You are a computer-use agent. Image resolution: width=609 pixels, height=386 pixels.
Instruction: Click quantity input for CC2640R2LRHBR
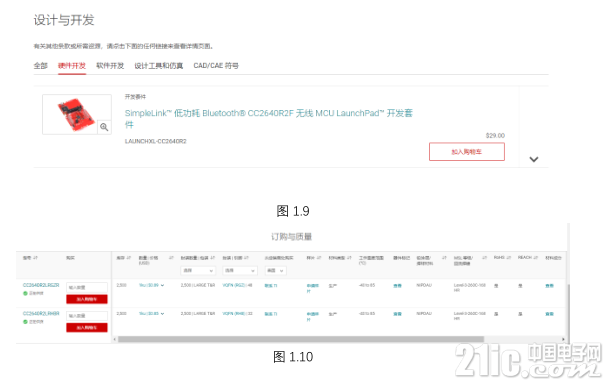click(x=87, y=316)
